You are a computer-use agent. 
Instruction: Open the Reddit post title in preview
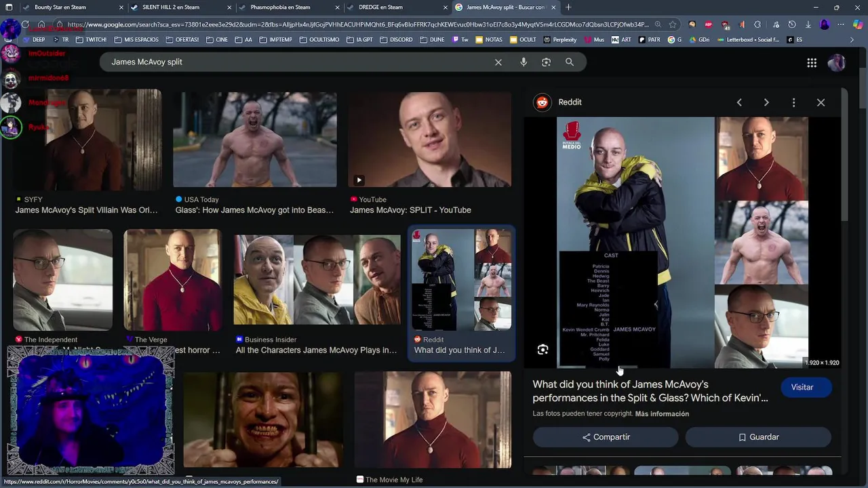click(650, 391)
